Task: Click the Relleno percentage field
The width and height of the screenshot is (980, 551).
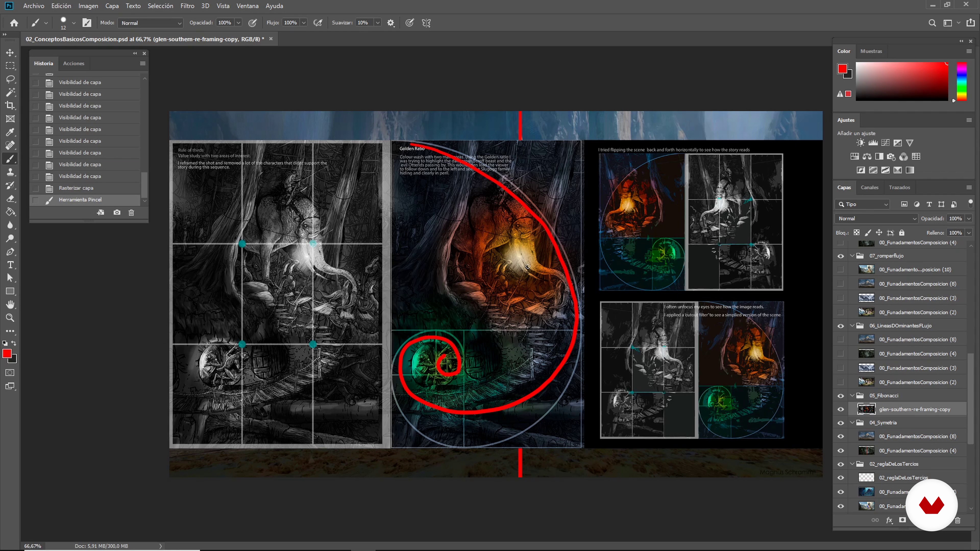Action: click(x=956, y=233)
